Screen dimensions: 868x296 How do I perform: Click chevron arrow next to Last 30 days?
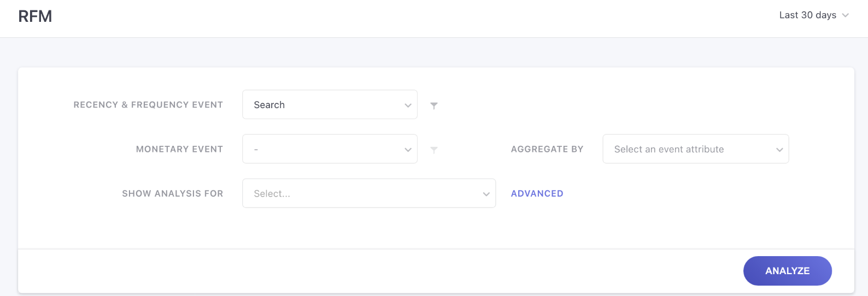pyautogui.click(x=845, y=15)
